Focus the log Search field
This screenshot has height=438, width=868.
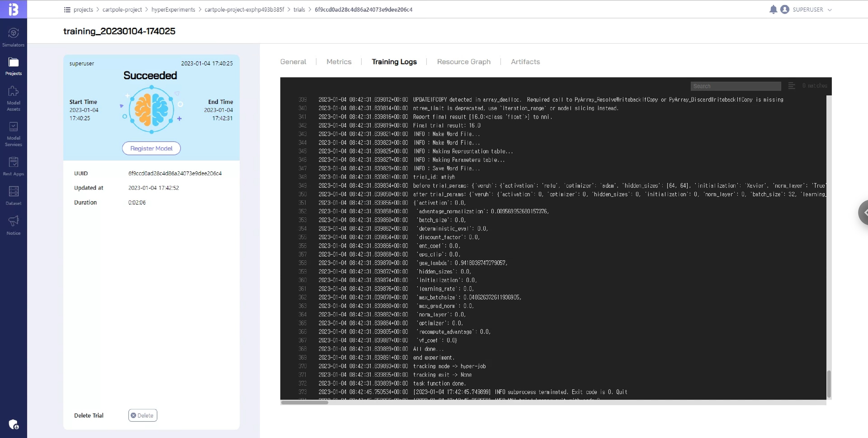tap(735, 86)
